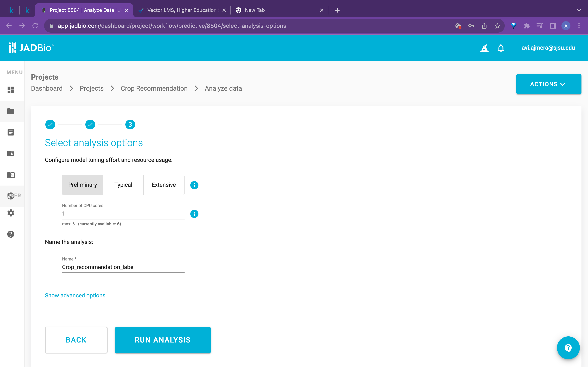Click the info icon beside tuning effort options
Image resolution: width=588 pixels, height=367 pixels.
click(194, 185)
